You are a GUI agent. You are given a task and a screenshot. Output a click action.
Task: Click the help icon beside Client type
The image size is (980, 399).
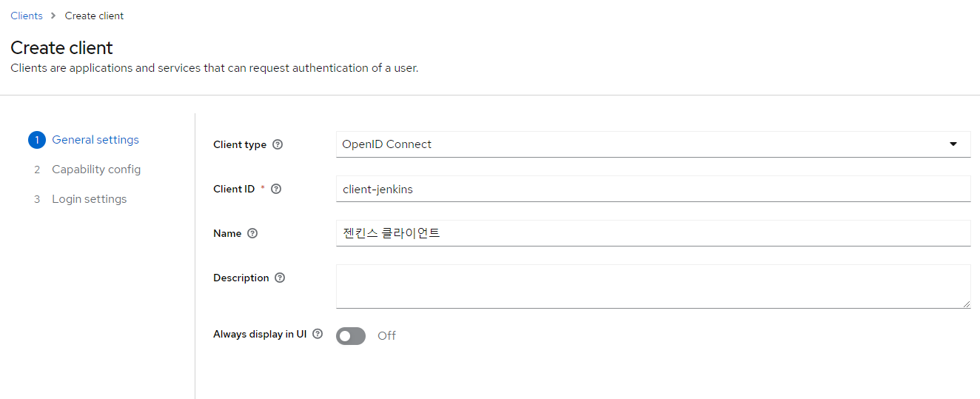[278, 144]
